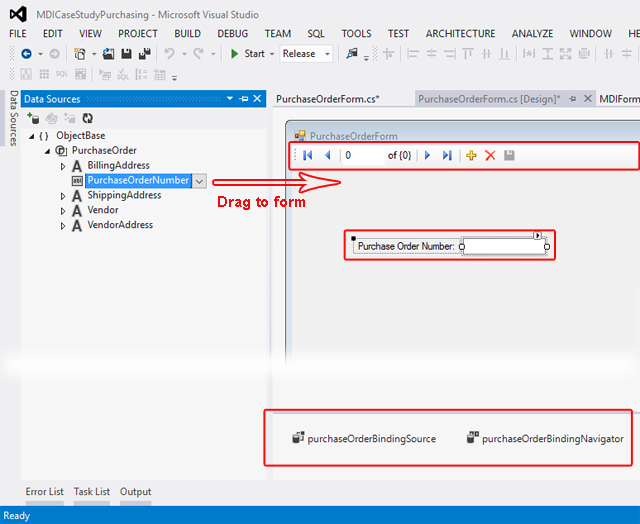Select purchaseOrderBindingNavigator in component tray
640x524 pixels.
[x=545, y=438]
